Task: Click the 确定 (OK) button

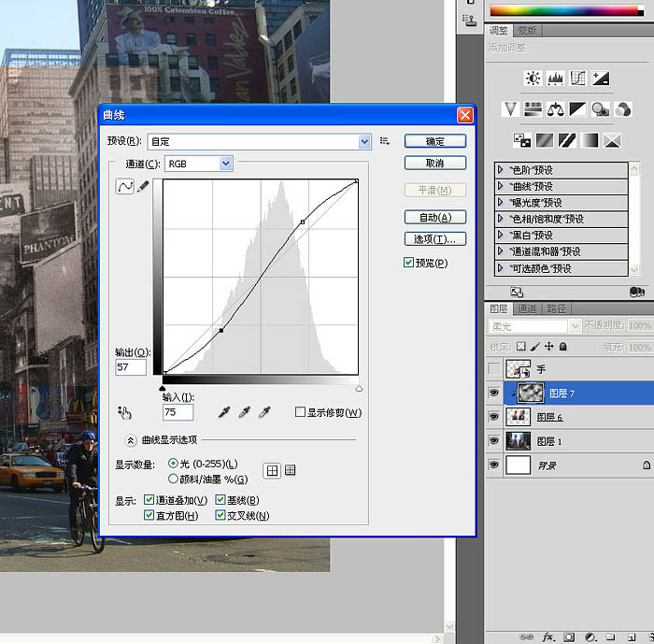Action: pos(435,141)
